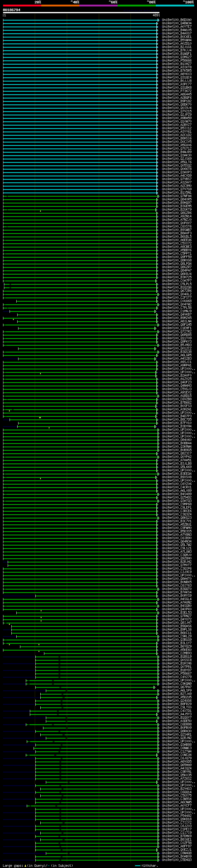The width and height of the screenshot is (197, 868).
Task: Select the UniRef100_P58667 label
Action: point(177,674)
